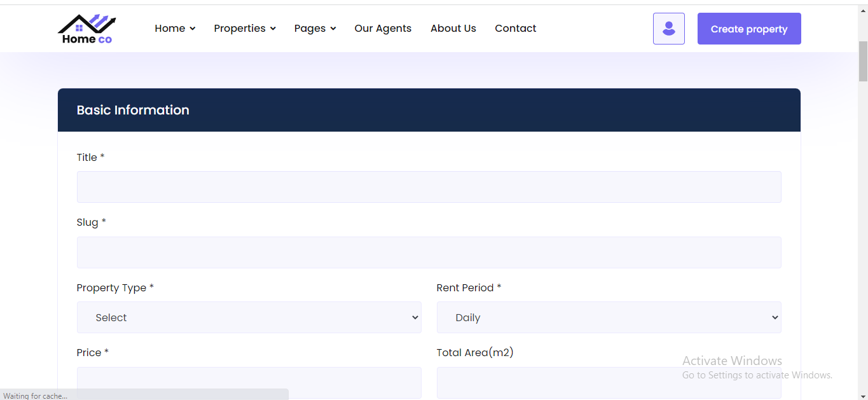Open the Pages dropdown menu
This screenshot has height=400, width=868.
pyautogui.click(x=314, y=29)
